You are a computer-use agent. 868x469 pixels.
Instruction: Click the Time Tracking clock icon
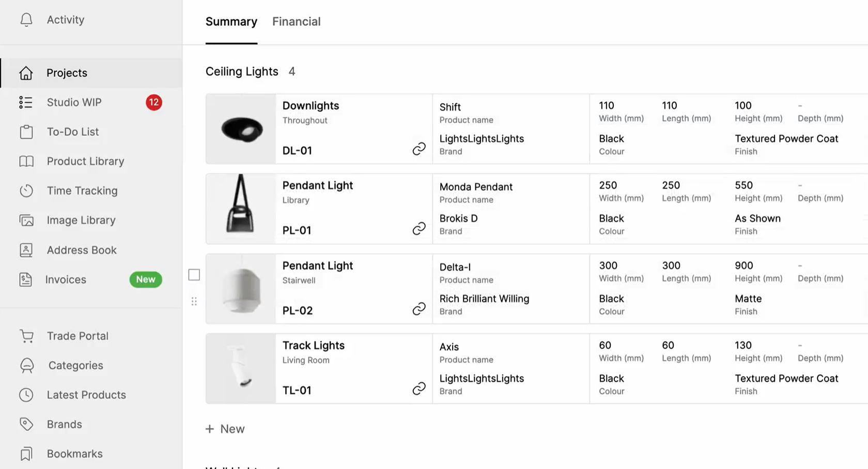[26, 191]
